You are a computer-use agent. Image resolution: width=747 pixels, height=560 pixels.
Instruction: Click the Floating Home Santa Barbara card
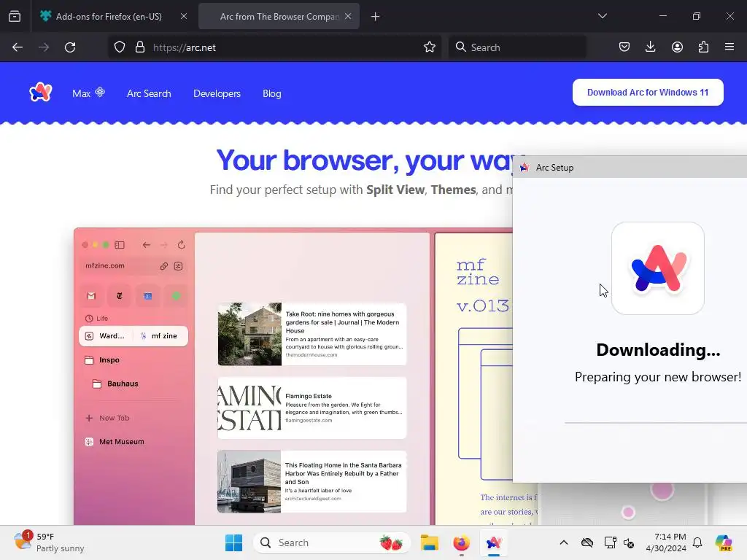(x=312, y=481)
